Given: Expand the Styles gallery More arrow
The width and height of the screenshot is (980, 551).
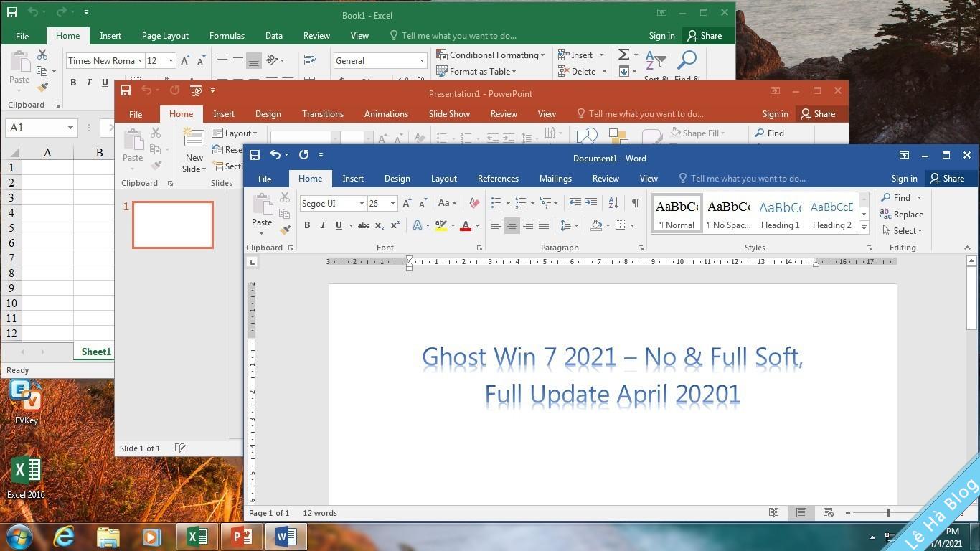Looking at the screenshot, I should click(x=864, y=227).
